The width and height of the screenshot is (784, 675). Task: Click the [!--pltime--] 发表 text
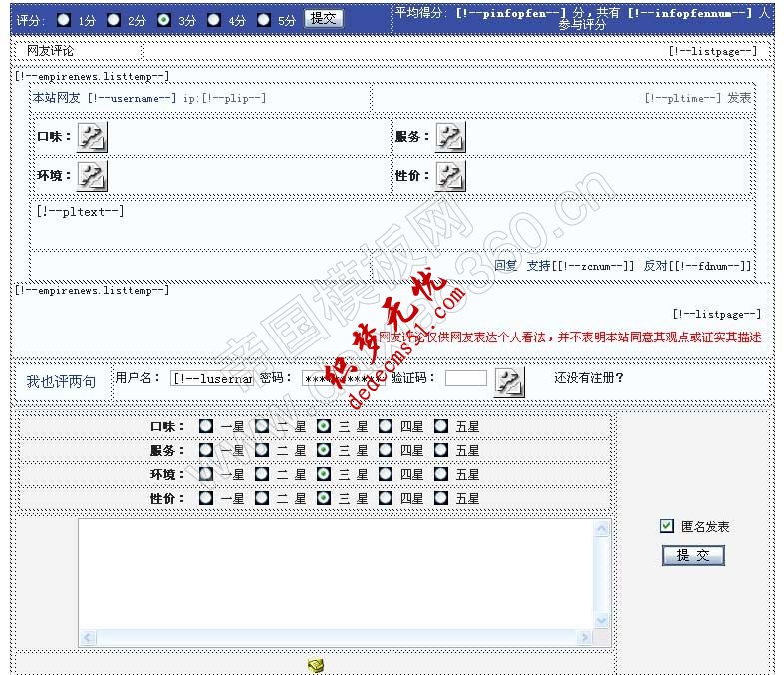[698, 98]
